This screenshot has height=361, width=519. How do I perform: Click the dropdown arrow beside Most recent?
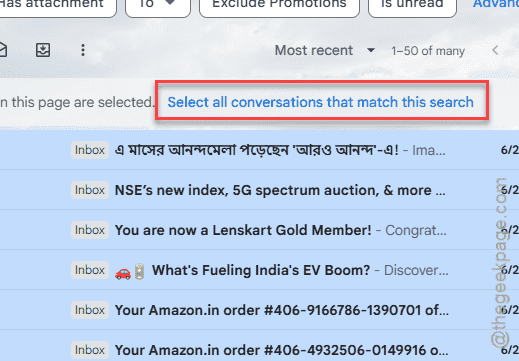pos(371,51)
